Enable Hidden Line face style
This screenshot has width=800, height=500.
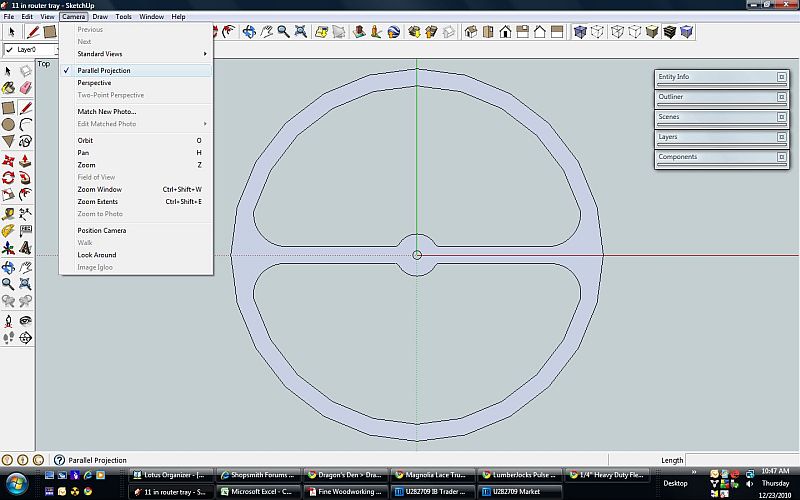tap(634, 32)
